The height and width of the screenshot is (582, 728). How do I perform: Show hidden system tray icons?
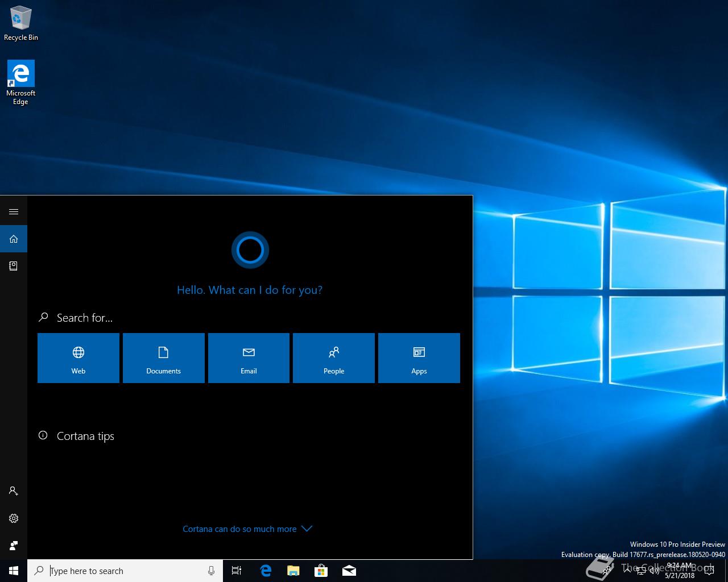[x=627, y=571]
